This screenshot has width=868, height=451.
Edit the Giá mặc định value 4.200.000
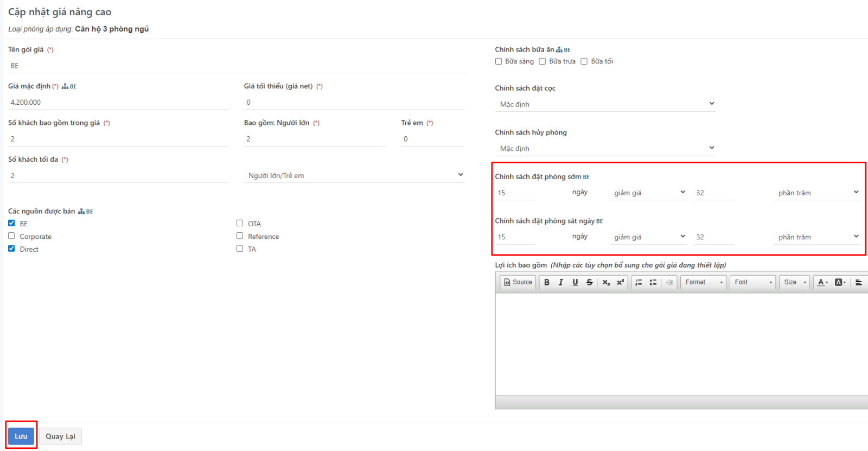[118, 102]
